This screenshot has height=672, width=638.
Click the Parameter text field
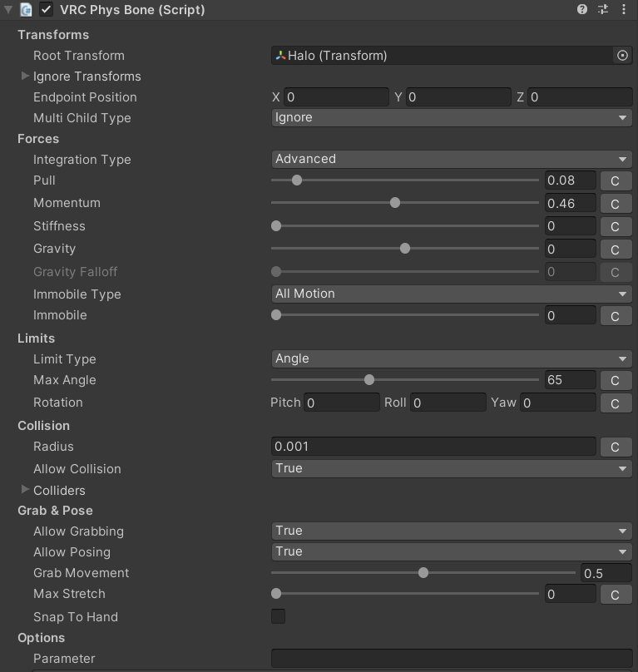(452, 659)
